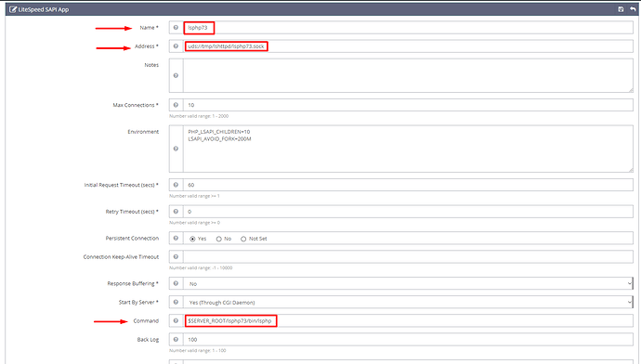Select Yes for Persistent Connection

192,239
